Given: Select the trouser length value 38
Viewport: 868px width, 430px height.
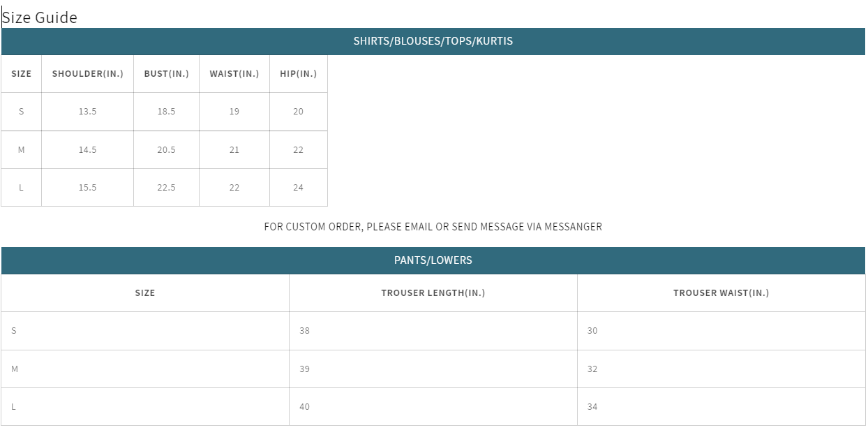Looking at the screenshot, I should pyautogui.click(x=304, y=331).
